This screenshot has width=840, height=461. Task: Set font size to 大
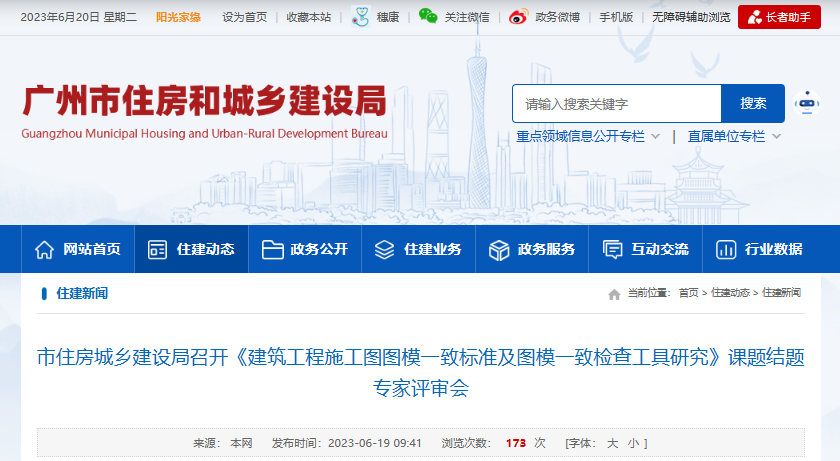[x=613, y=443]
